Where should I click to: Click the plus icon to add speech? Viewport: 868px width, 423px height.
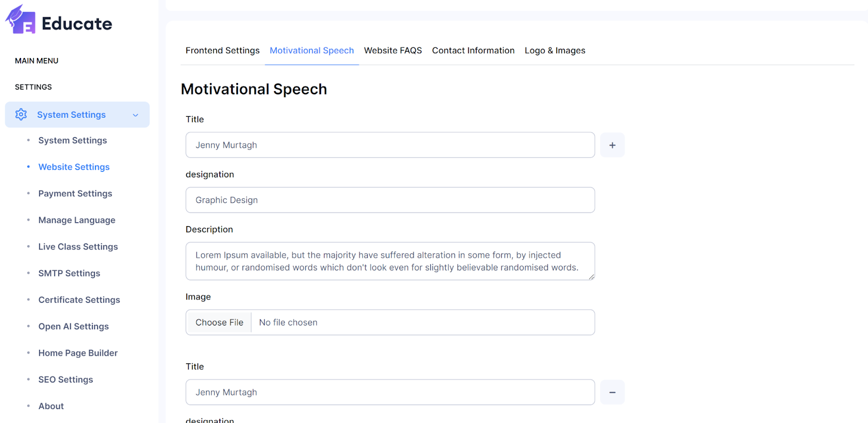coord(612,145)
